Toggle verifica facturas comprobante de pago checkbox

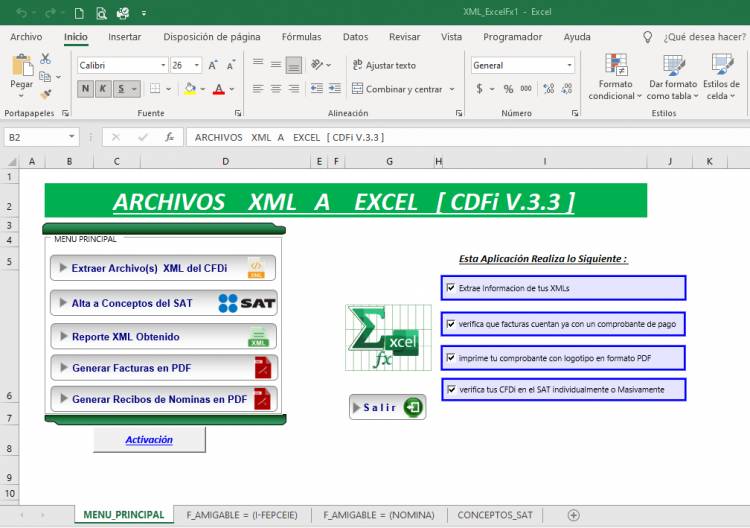coord(450,324)
